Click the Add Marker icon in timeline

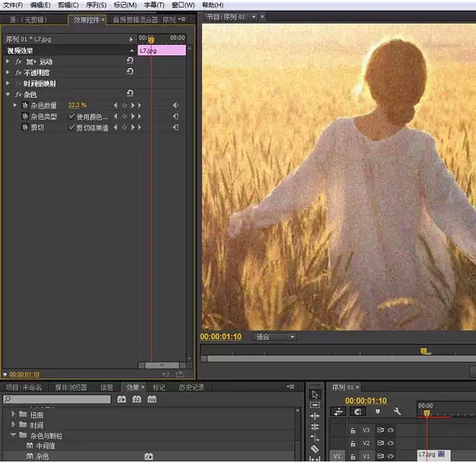coord(377,412)
